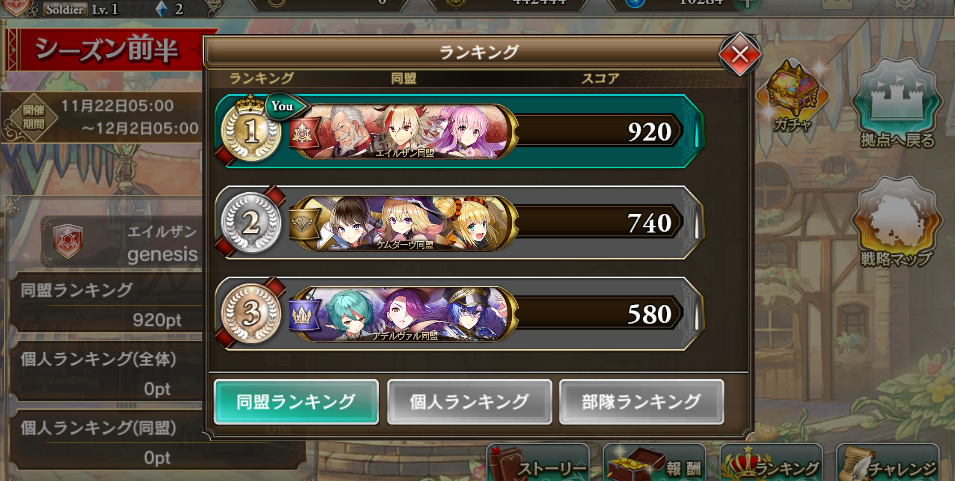The height and width of the screenshot is (481, 955).
Task: Switch to the 個人ランキング tab
Action: point(469,402)
